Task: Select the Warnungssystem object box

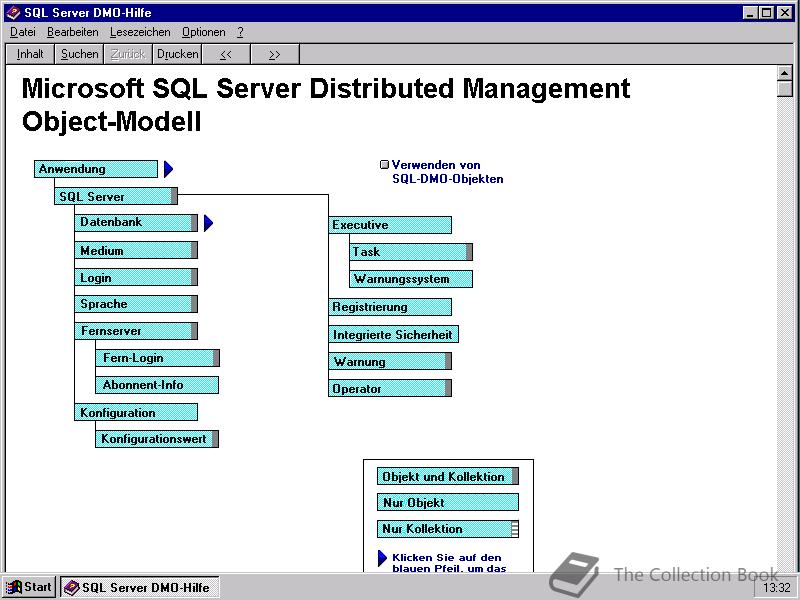Action: [411, 279]
